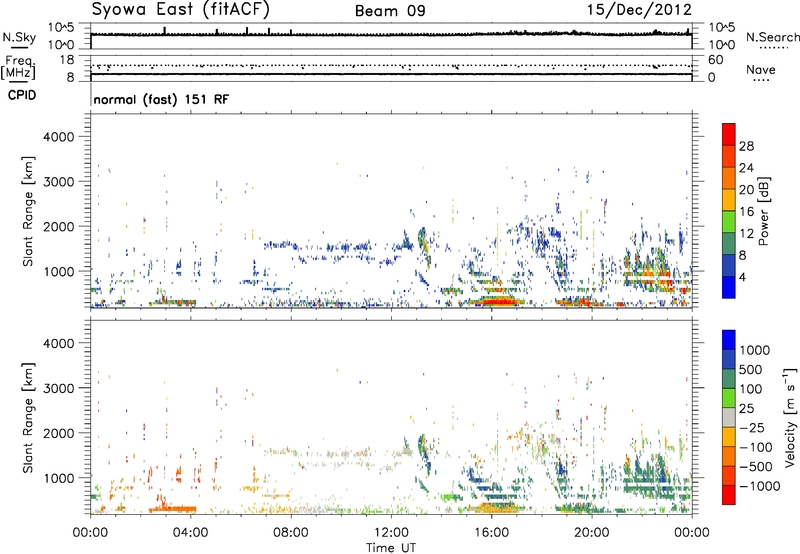Click the '4' power color bar value
800x554 pixels.
pos(742,277)
